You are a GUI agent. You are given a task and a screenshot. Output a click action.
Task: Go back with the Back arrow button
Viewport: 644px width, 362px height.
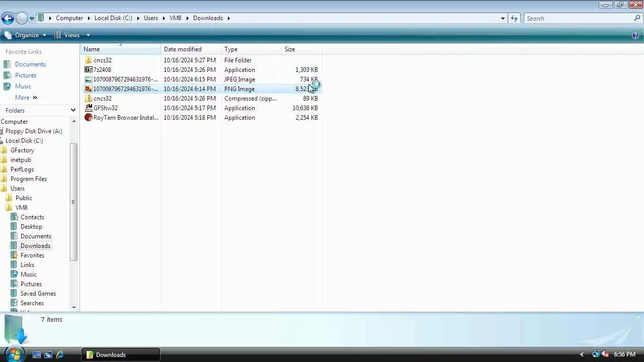pyautogui.click(x=7, y=18)
